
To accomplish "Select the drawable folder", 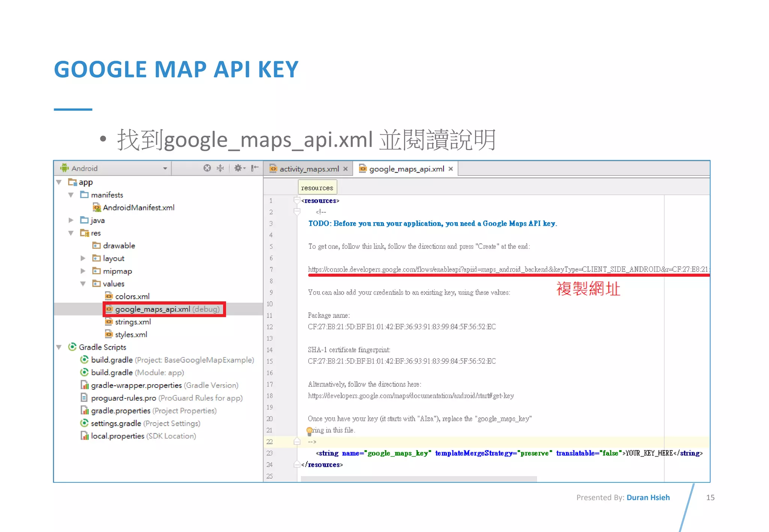I will [119, 246].
